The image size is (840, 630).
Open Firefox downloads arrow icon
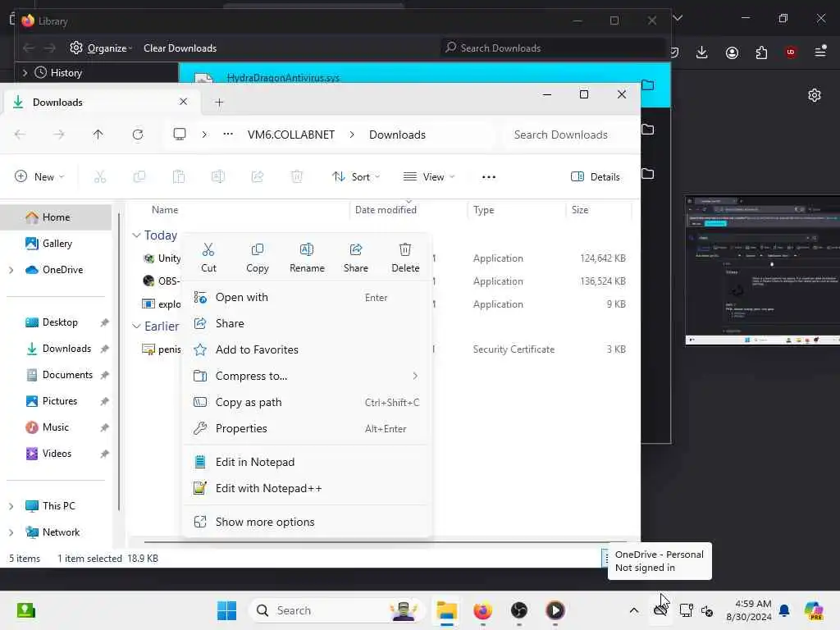click(702, 52)
